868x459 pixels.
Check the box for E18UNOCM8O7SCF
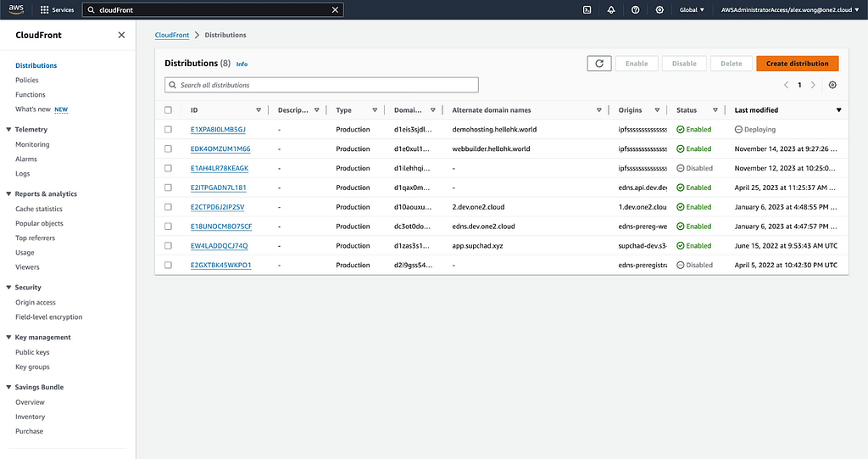(x=169, y=227)
